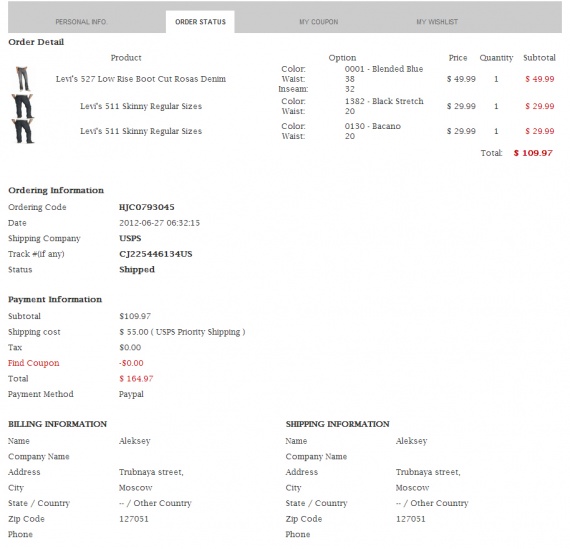Click the billing name Aleksey
The height and width of the screenshot is (549, 570).
click(x=135, y=441)
